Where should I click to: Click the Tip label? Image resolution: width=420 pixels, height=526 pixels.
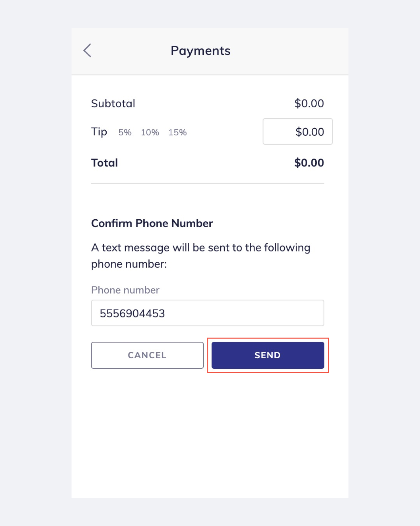click(99, 132)
